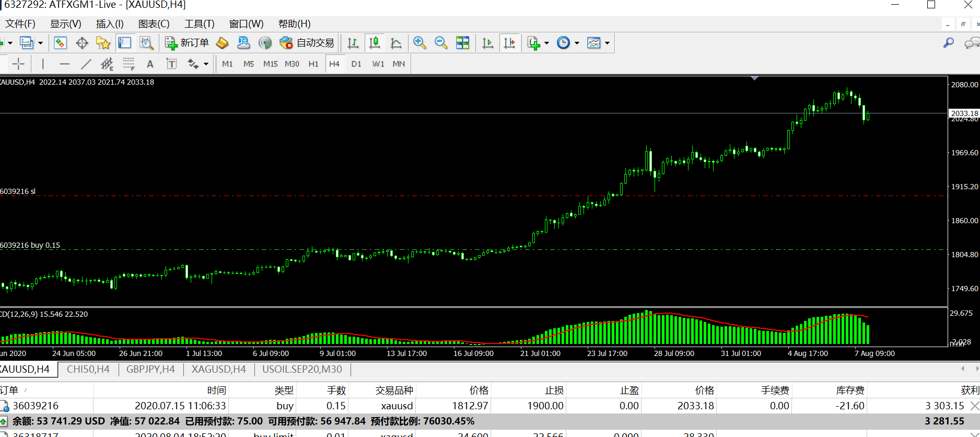Switch to the USOIL.SEP20,M30 chart tab
The width and height of the screenshot is (980, 437).
coord(302,370)
